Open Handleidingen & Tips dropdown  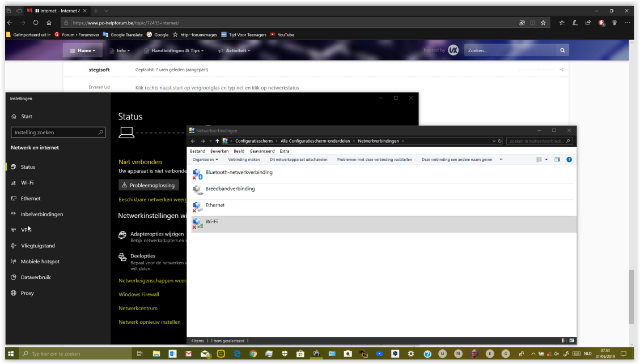(174, 50)
